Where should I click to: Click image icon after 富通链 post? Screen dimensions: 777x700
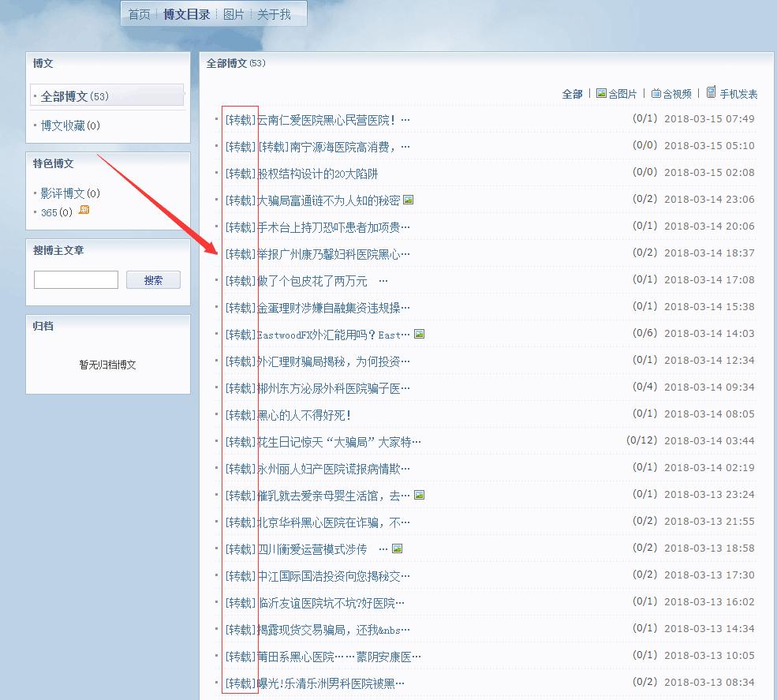[x=409, y=200]
